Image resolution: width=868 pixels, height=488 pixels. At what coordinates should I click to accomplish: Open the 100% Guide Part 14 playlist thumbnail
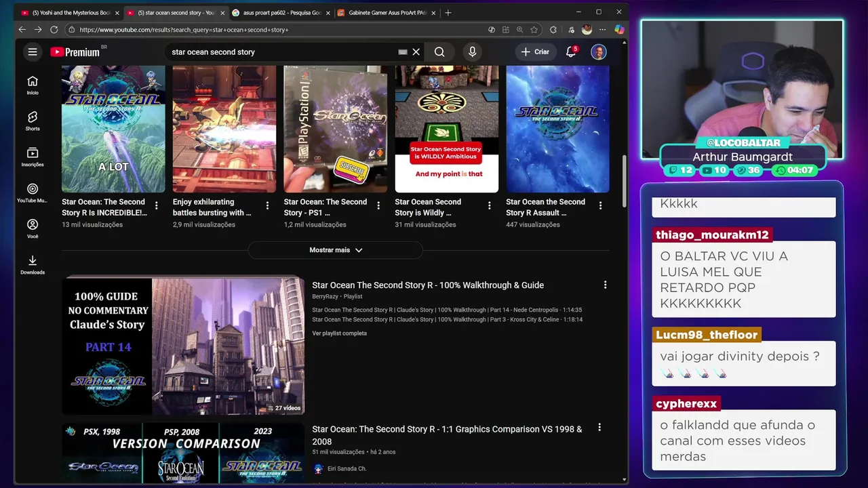click(x=183, y=346)
